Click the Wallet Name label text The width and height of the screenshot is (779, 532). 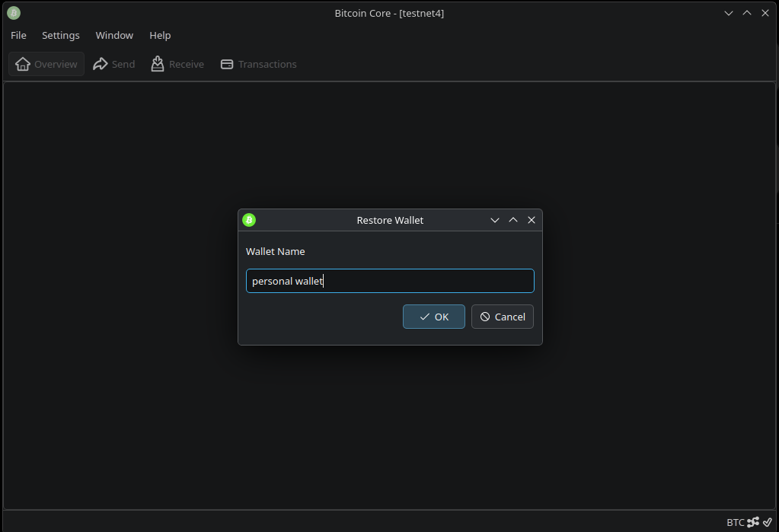(x=275, y=251)
